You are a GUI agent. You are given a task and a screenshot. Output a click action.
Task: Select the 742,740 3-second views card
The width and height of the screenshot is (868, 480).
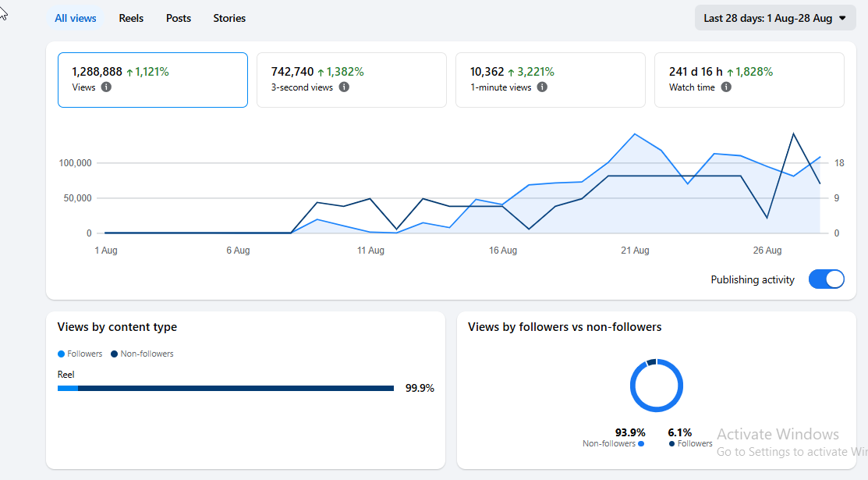point(352,80)
